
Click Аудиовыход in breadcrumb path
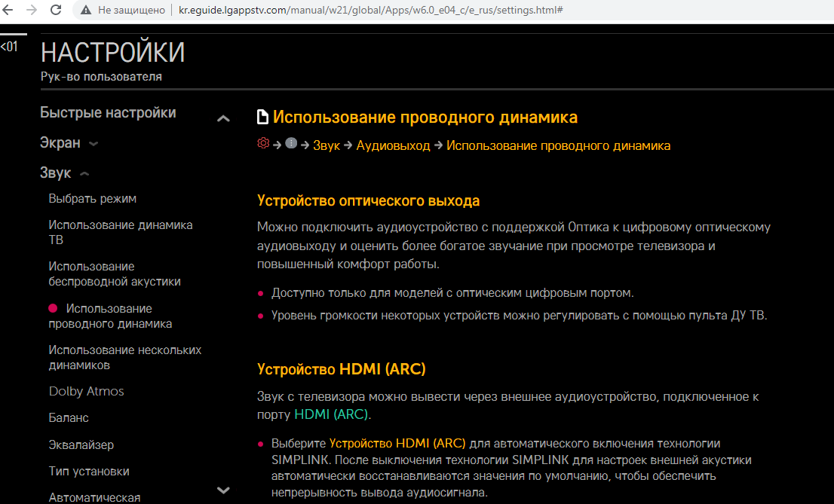(x=393, y=145)
